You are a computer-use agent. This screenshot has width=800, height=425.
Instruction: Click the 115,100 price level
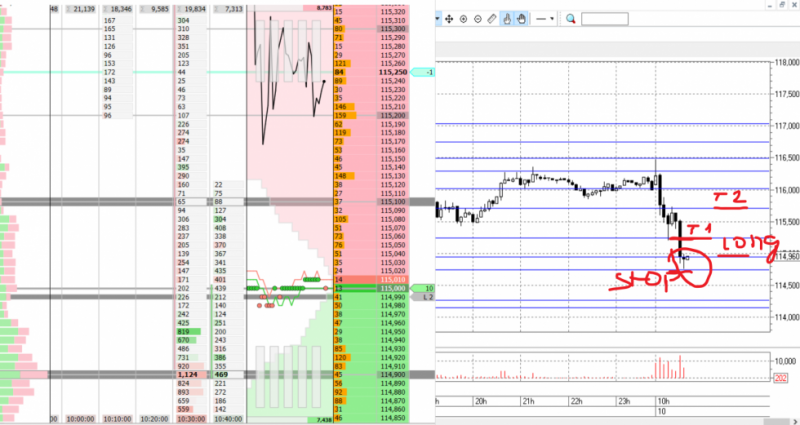tap(393, 202)
